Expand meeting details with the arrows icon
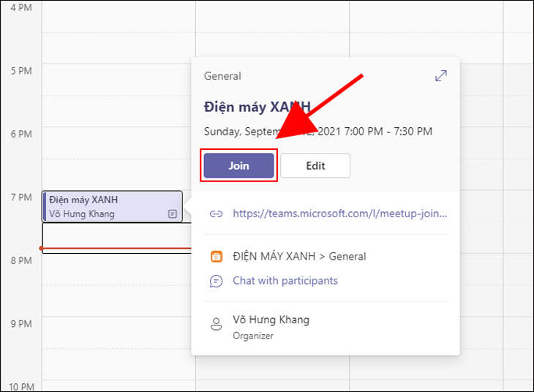 click(x=440, y=75)
